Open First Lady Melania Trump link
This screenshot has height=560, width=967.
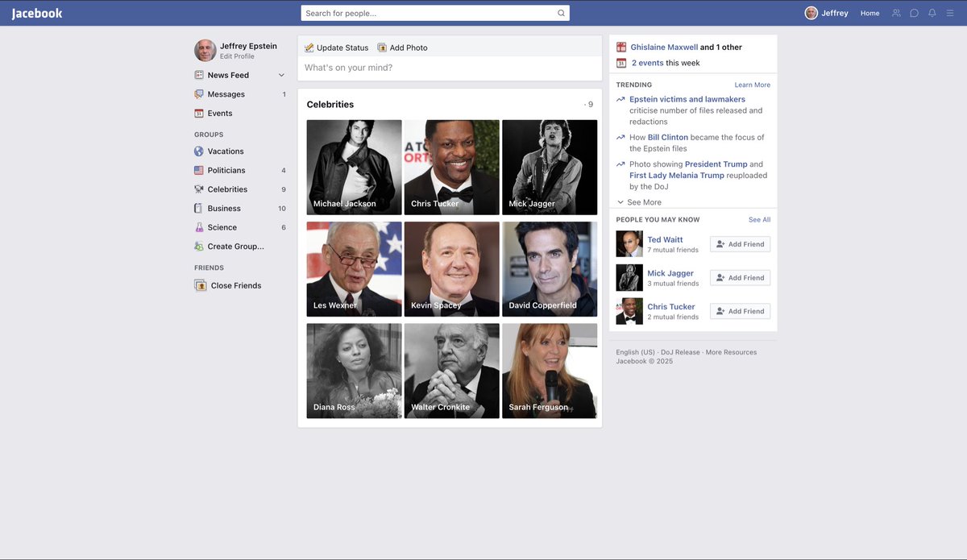click(676, 175)
